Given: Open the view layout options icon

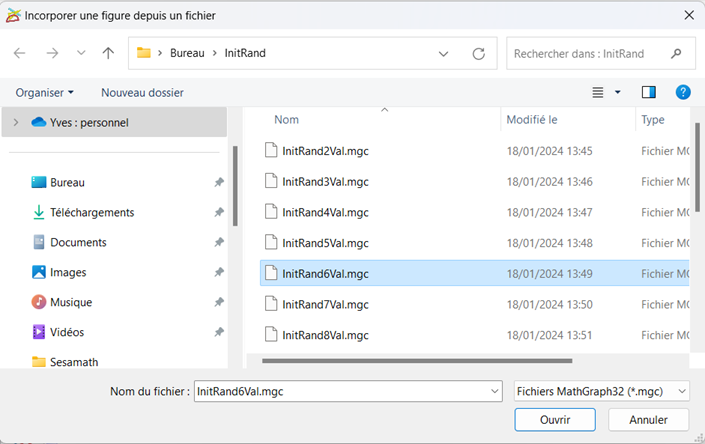Looking at the screenshot, I should click(599, 92).
